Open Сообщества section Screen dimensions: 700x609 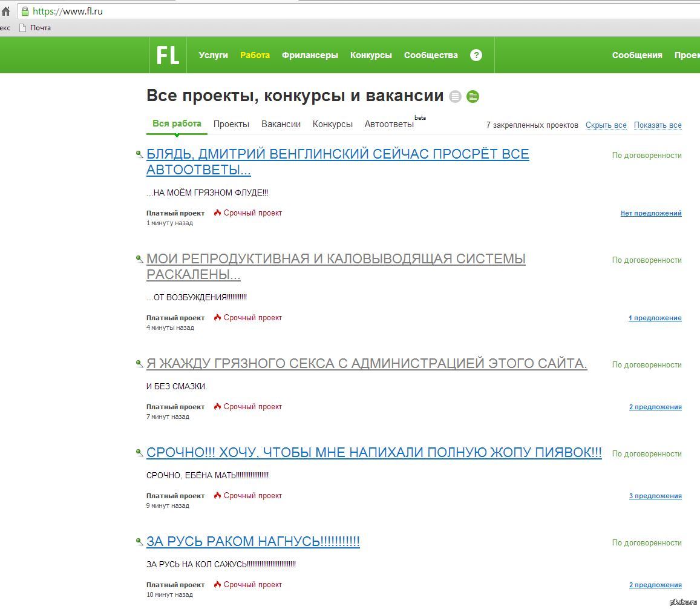[x=431, y=55]
